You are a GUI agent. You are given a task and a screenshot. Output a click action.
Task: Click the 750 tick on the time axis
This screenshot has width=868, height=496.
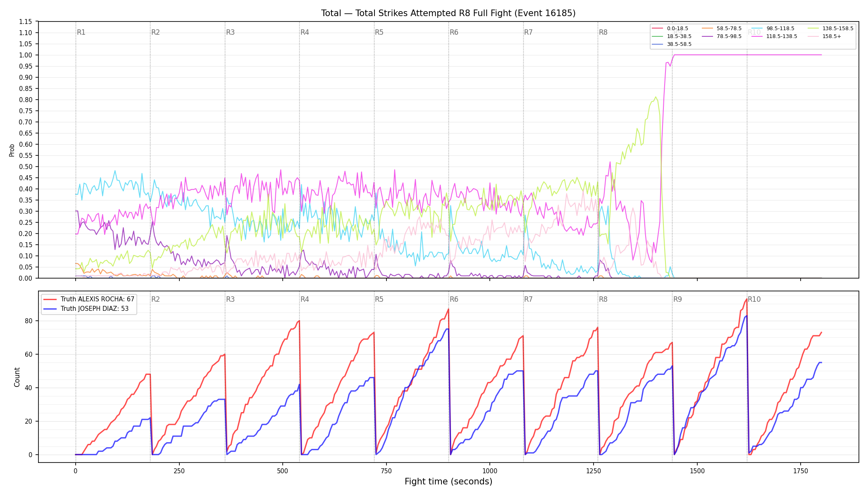386,471
